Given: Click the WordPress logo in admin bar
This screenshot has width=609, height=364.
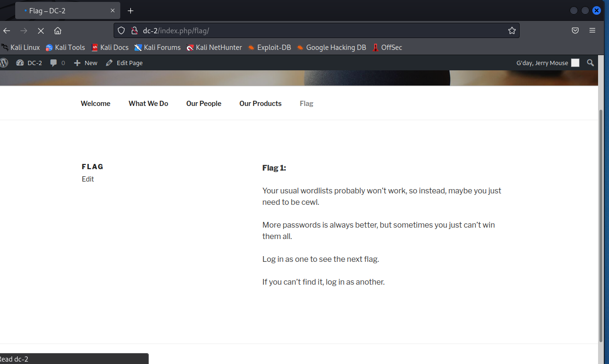Looking at the screenshot, I should [4, 63].
